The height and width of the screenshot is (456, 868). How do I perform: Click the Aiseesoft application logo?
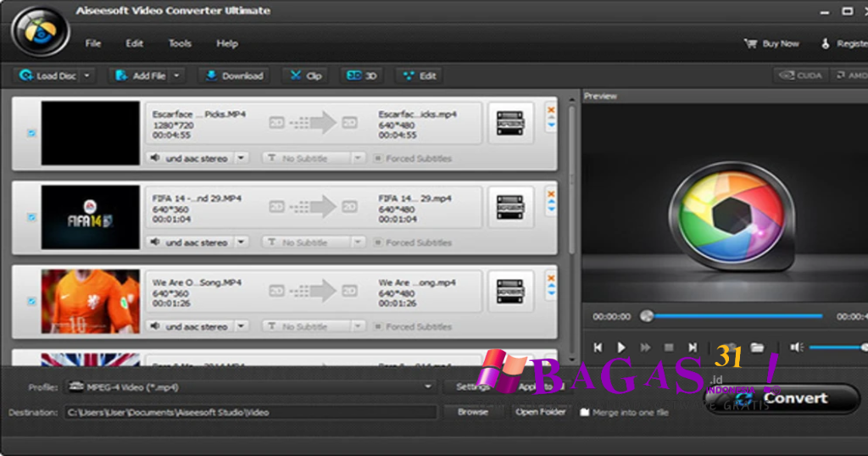(40, 31)
